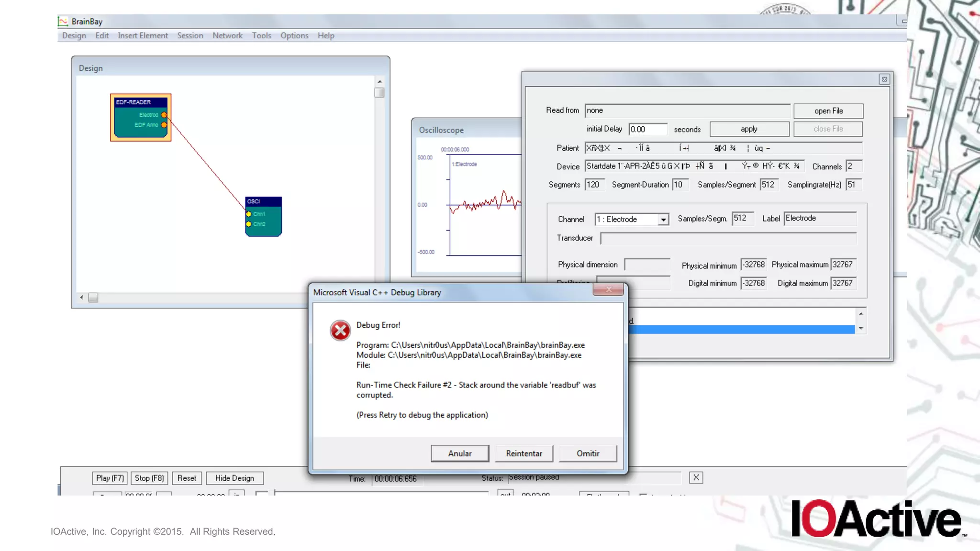Click the Design horizontal scrollbar thumb
Screen dimensions: 980x551
tap(93, 298)
